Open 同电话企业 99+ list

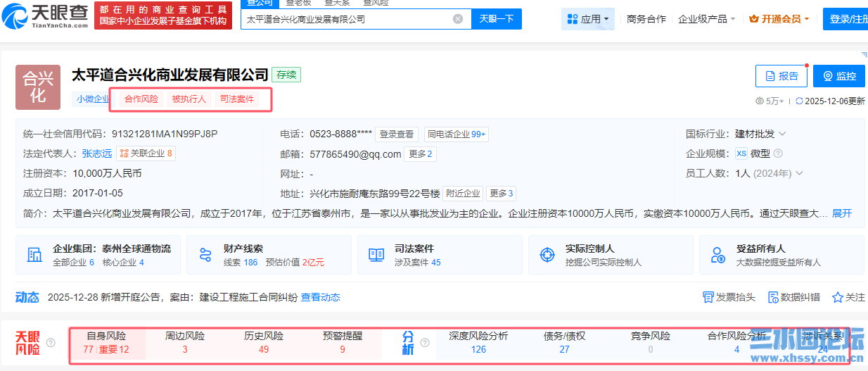(x=457, y=134)
